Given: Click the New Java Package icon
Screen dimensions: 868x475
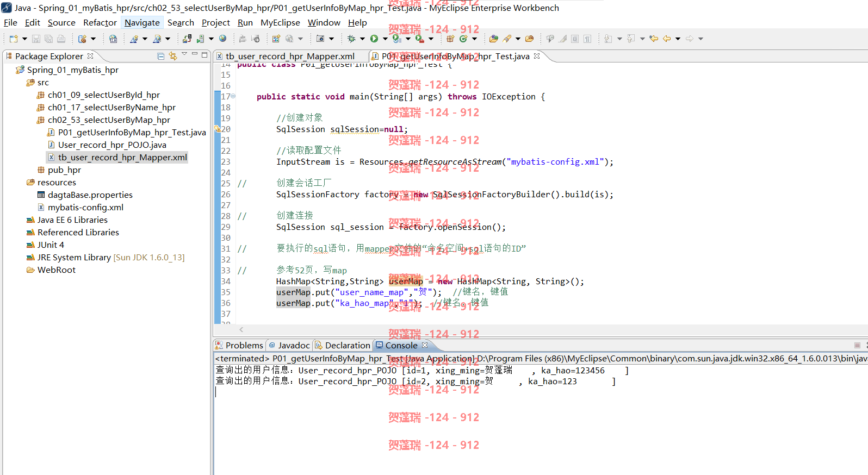Looking at the screenshot, I should point(450,39).
